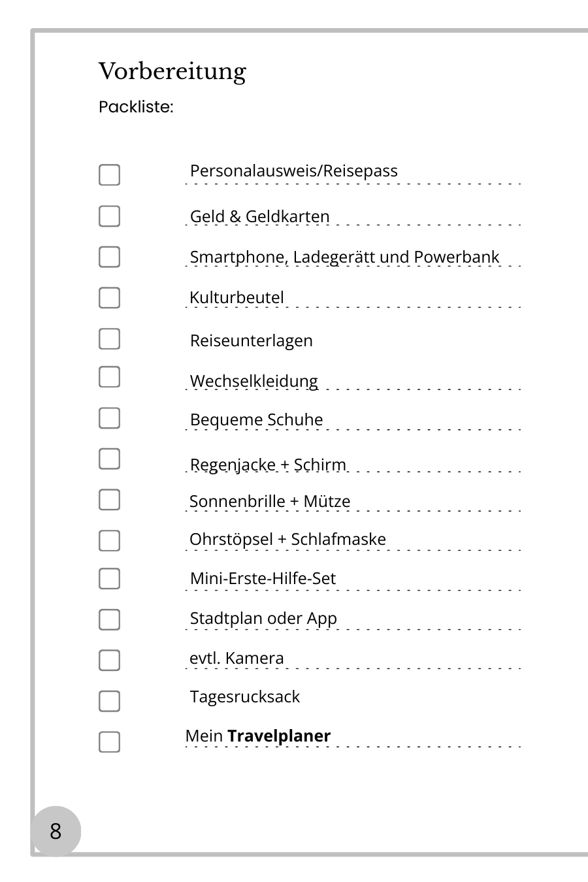Check the Smartphone, Ladegerät und Powerbank box
The image size is (588, 882).
click(x=110, y=257)
